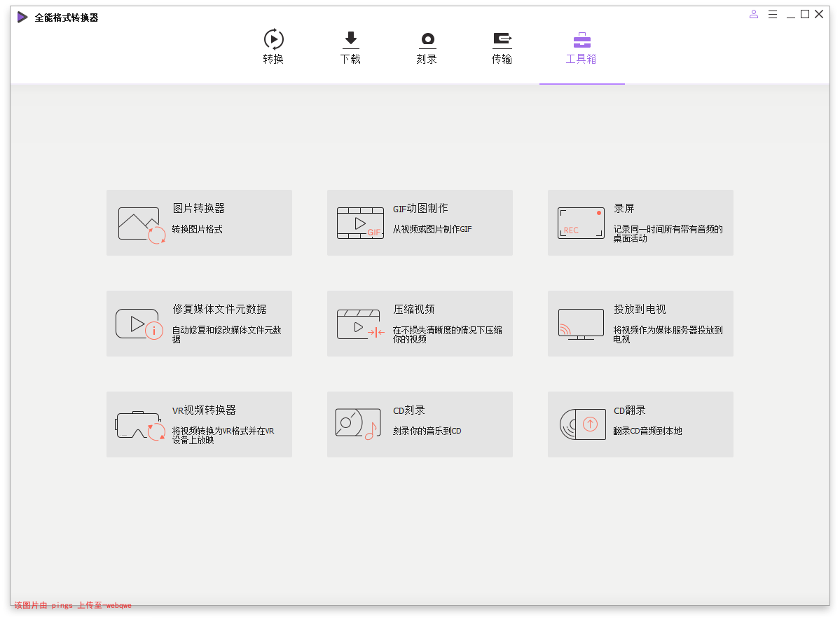
Task: Open VR视频转换器 tool title
Action: 204,410
